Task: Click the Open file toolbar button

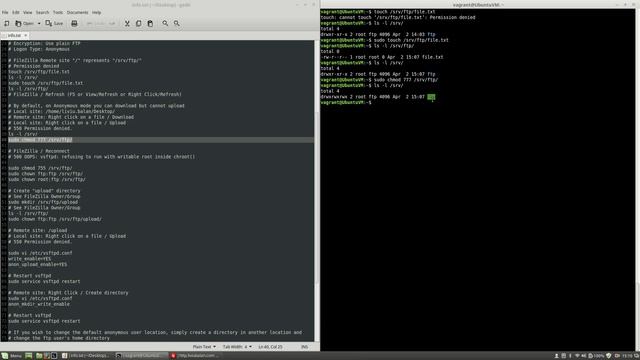Action: coord(24,24)
